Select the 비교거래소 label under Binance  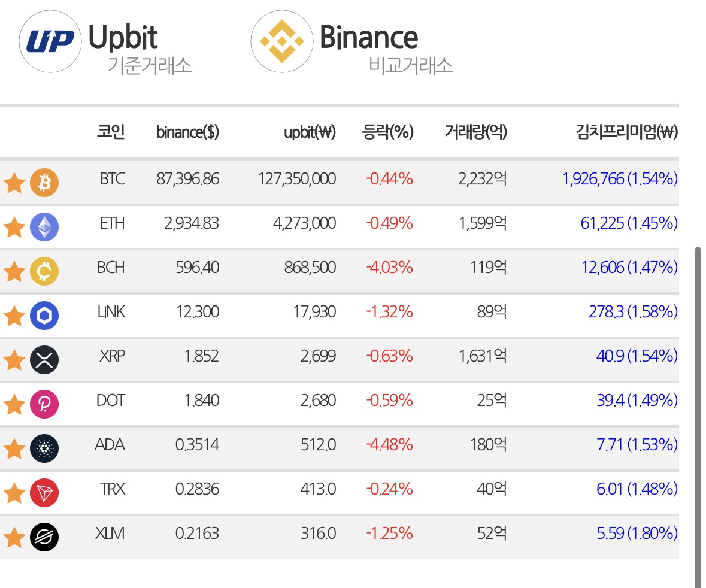411,65
